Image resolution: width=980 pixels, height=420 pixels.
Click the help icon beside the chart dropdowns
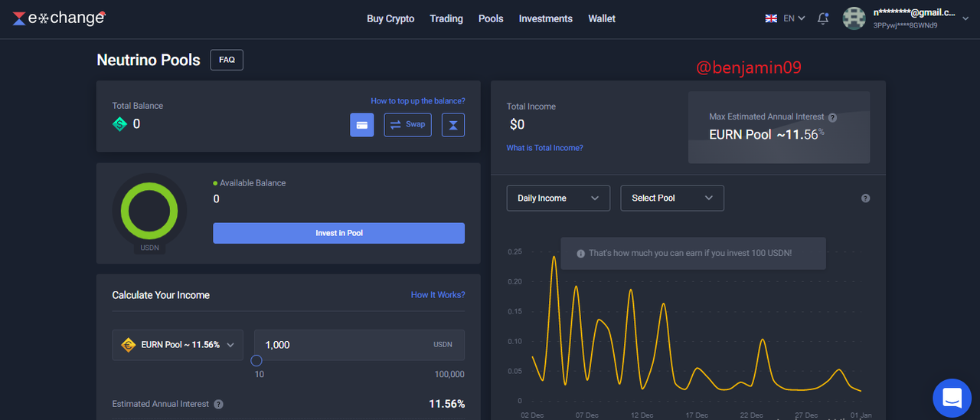(865, 199)
